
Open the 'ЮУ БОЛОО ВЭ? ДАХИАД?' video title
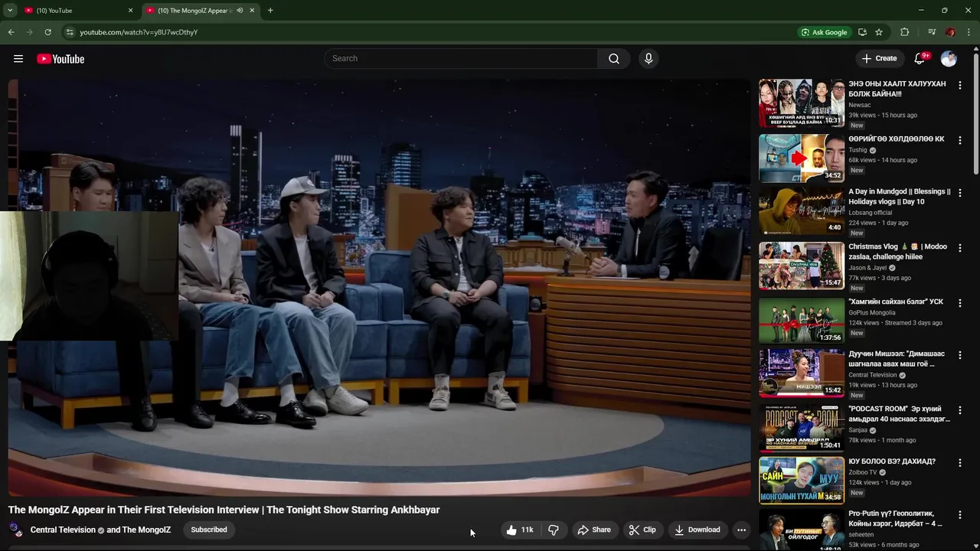point(892,461)
